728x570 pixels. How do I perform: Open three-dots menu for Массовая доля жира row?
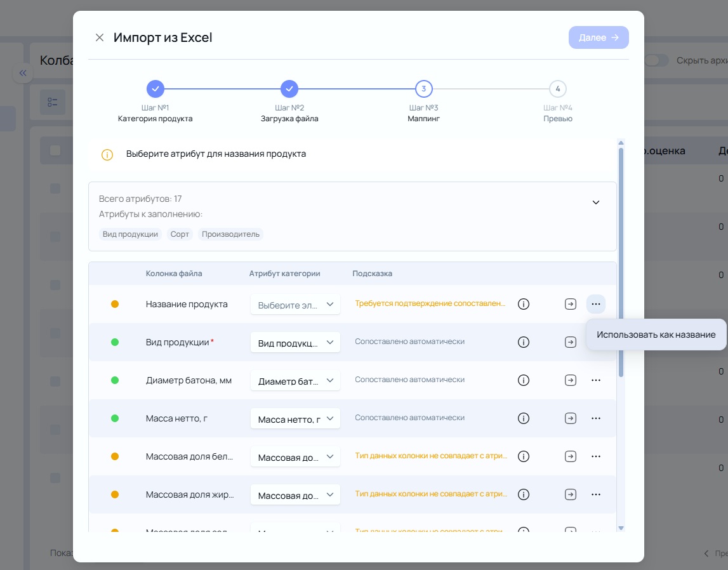tap(596, 494)
